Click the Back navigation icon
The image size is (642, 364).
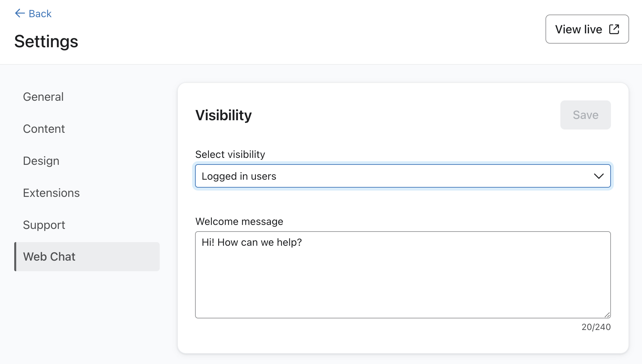(x=19, y=13)
